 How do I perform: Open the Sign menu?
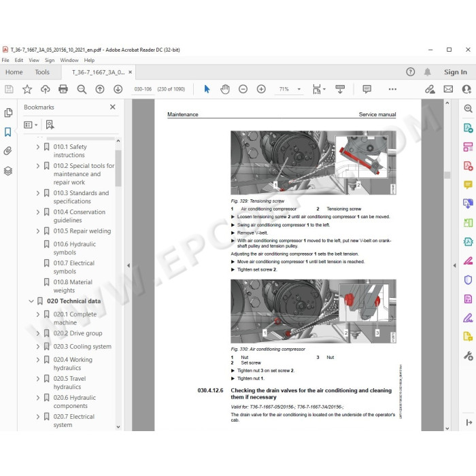point(50,60)
